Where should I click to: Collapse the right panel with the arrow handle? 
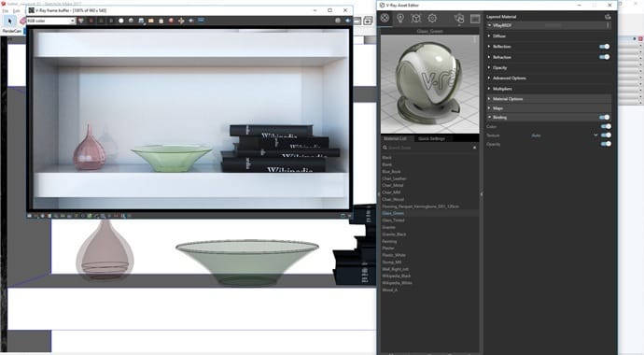(x=482, y=194)
